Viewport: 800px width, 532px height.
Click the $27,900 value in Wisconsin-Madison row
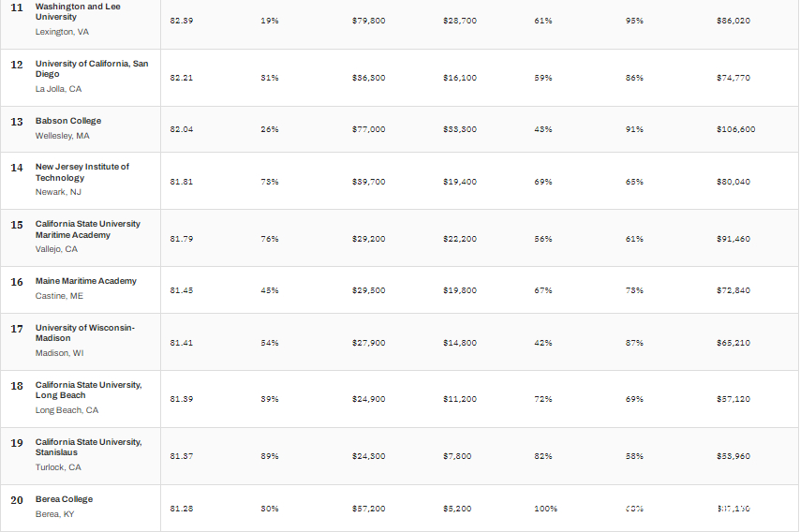pos(368,343)
